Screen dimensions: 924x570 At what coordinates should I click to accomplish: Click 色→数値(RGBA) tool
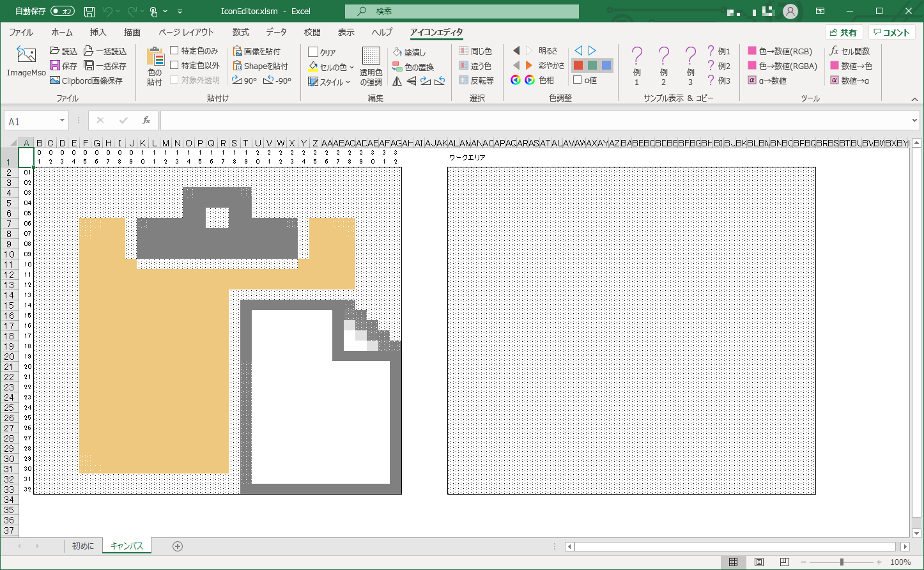tap(783, 66)
